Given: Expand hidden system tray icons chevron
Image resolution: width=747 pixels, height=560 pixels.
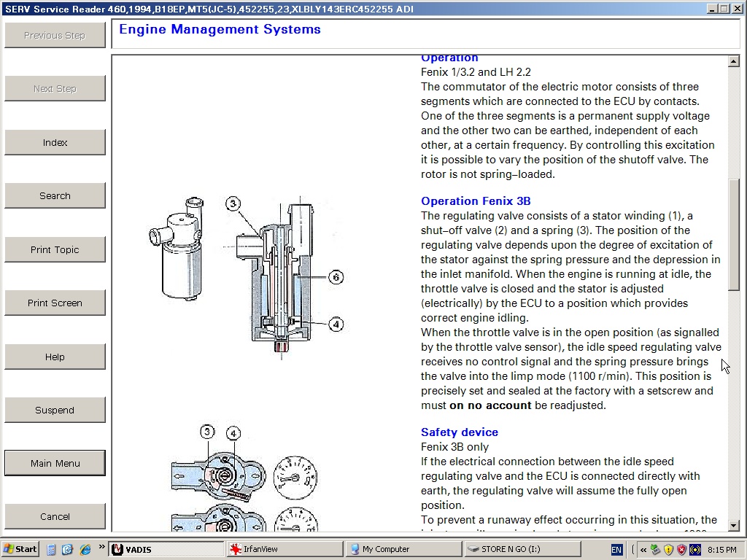Looking at the screenshot, I should 643,550.
